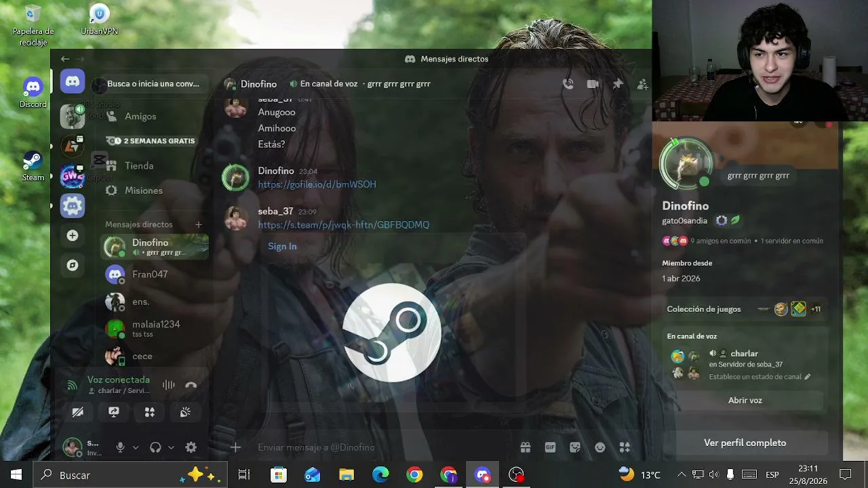868x488 pixels.
Task: Open Discover servers compass icon
Action: pyautogui.click(x=73, y=265)
